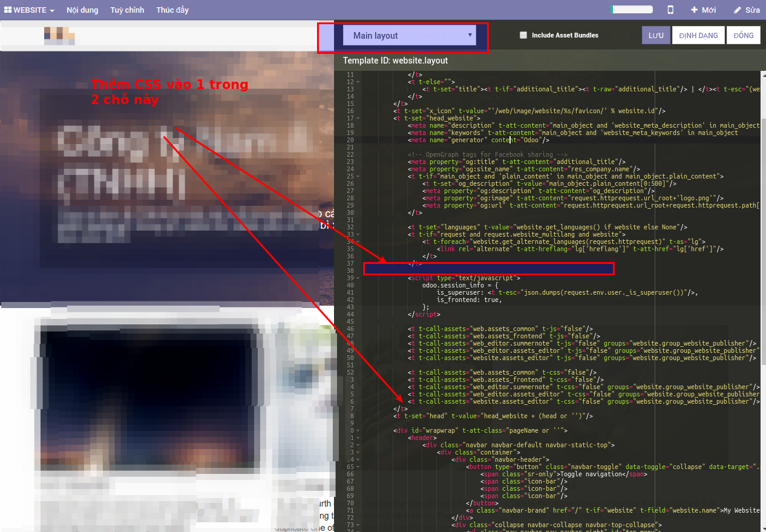Viewport: 766px width, 532px height.
Task: Fold the website_multilang t-if block at line 33
Action: (x=358, y=234)
